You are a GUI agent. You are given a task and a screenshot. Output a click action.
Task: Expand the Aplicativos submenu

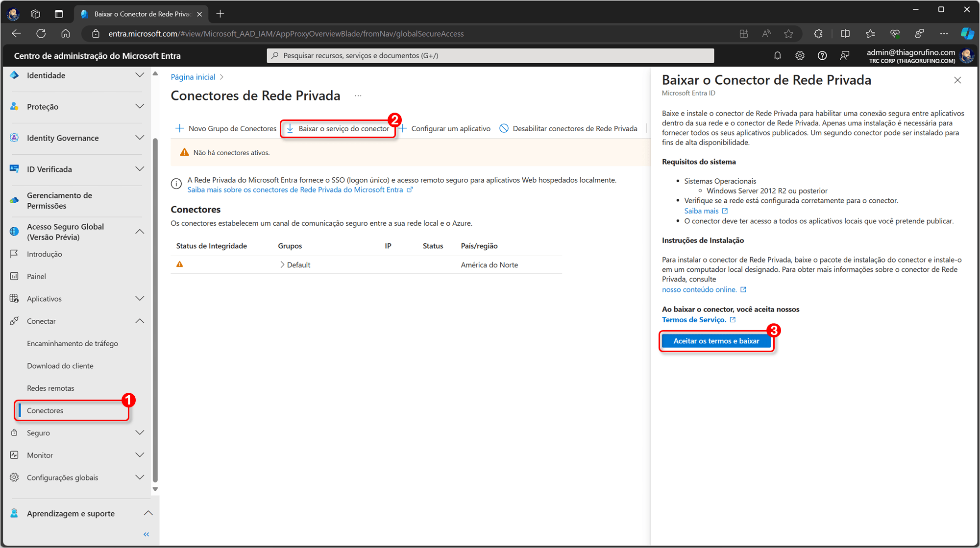point(140,299)
